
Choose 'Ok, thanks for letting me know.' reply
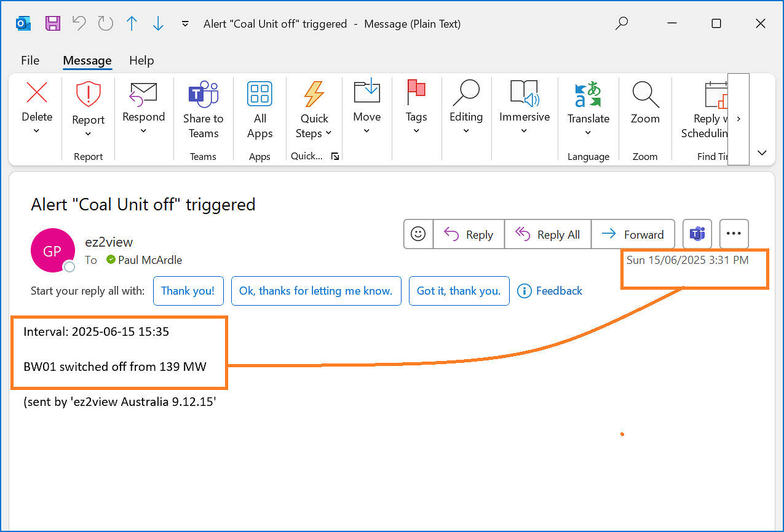point(316,291)
